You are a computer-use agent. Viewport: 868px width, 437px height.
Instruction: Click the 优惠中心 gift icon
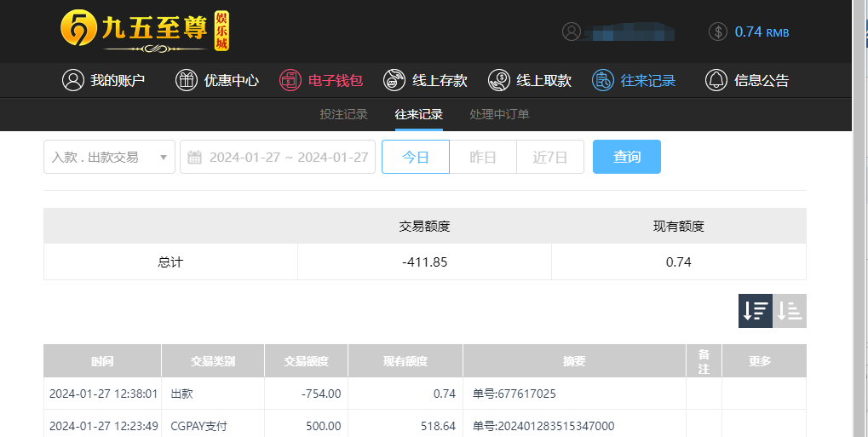pyautogui.click(x=187, y=80)
